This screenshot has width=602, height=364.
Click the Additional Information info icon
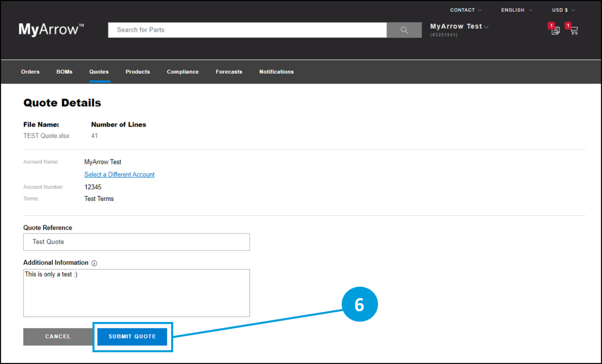coord(94,263)
